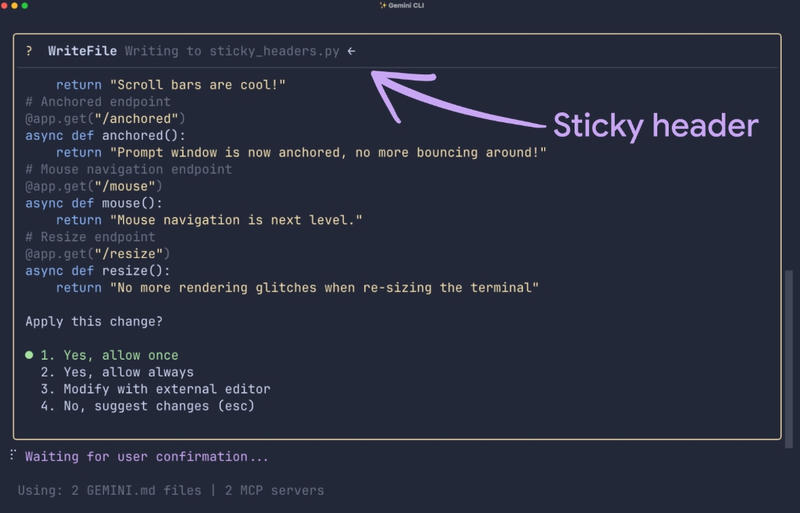Viewport: 800px width, 513px height.
Task: Click the question mark icon beside WriteFile
Action: 29,51
